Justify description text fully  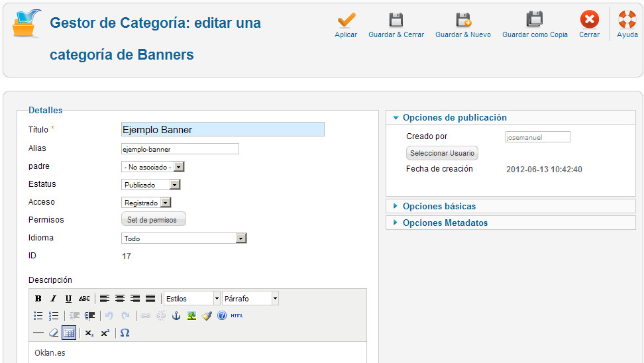(x=150, y=299)
